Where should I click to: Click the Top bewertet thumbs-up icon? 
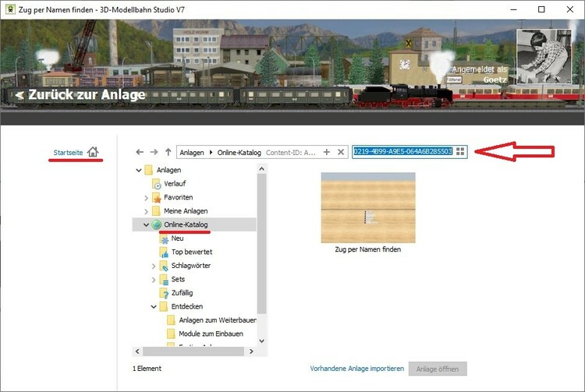click(x=164, y=253)
